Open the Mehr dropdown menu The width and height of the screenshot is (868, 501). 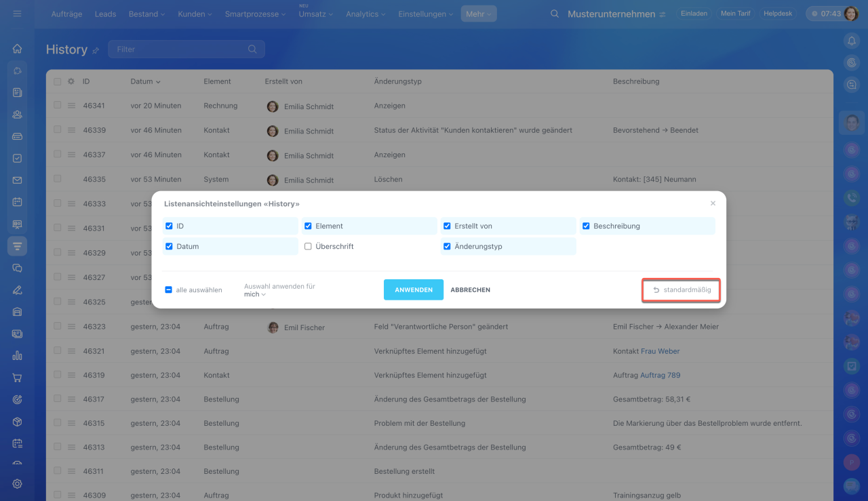479,14
